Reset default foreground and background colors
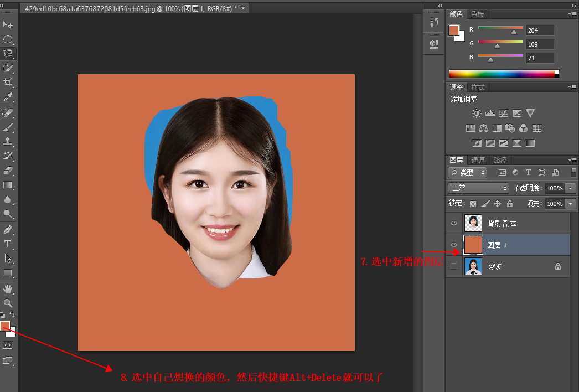This screenshot has width=579, height=392. pyautogui.click(x=3, y=315)
